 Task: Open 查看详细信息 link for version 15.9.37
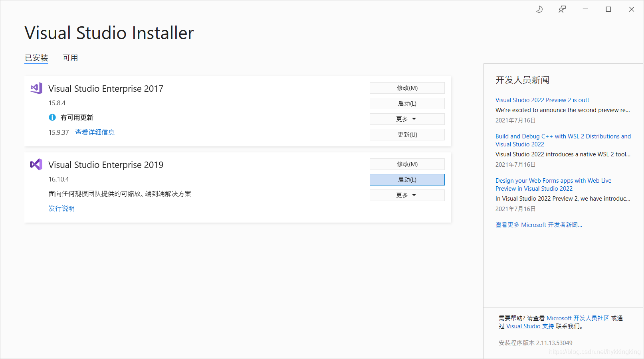click(95, 132)
